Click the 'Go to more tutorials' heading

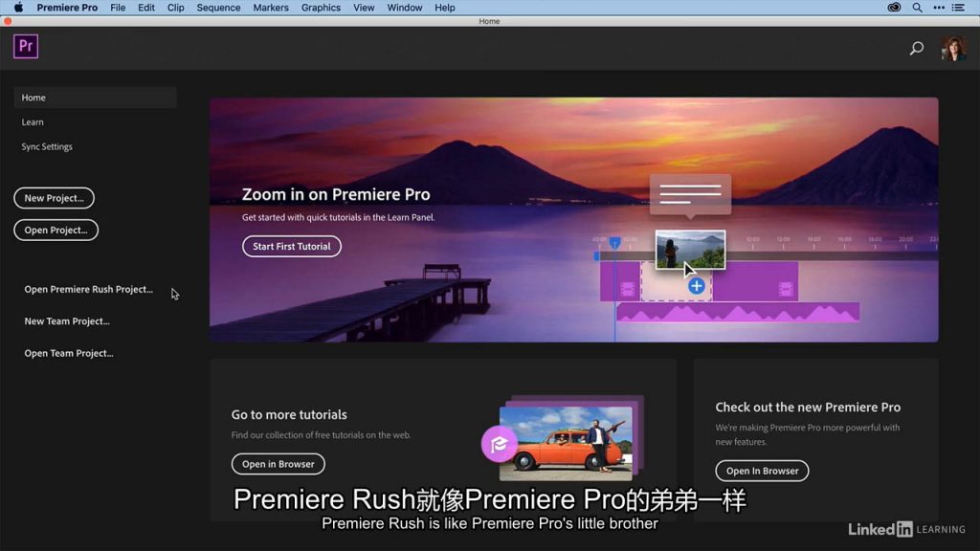(289, 414)
